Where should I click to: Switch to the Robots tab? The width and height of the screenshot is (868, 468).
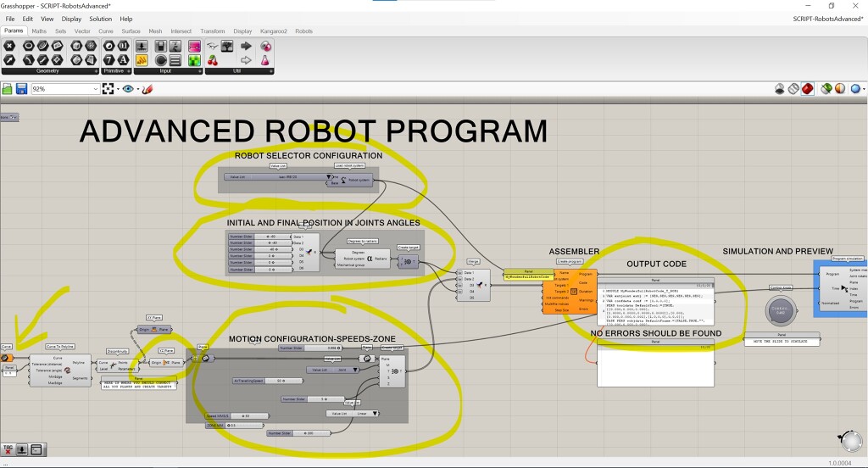(304, 31)
